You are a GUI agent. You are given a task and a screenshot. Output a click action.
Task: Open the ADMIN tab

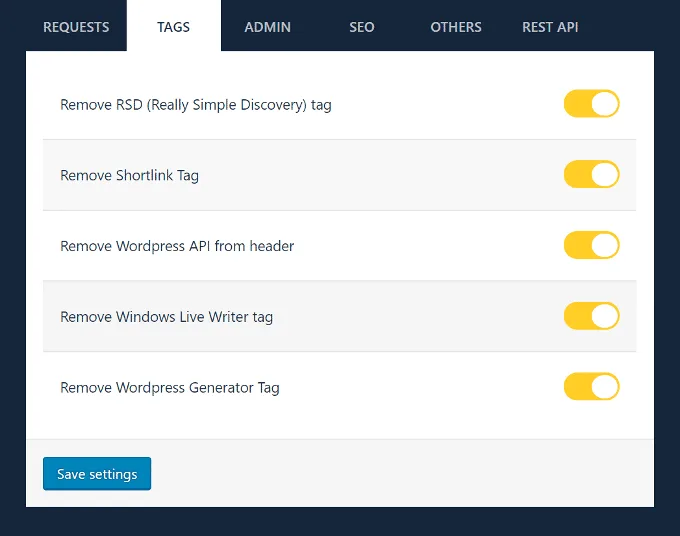tap(268, 27)
